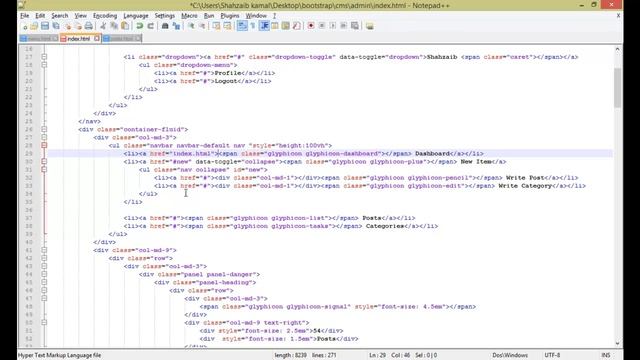Click Dos\Windows line ending in status bar
The height and width of the screenshot is (360, 640).
tap(510, 355)
